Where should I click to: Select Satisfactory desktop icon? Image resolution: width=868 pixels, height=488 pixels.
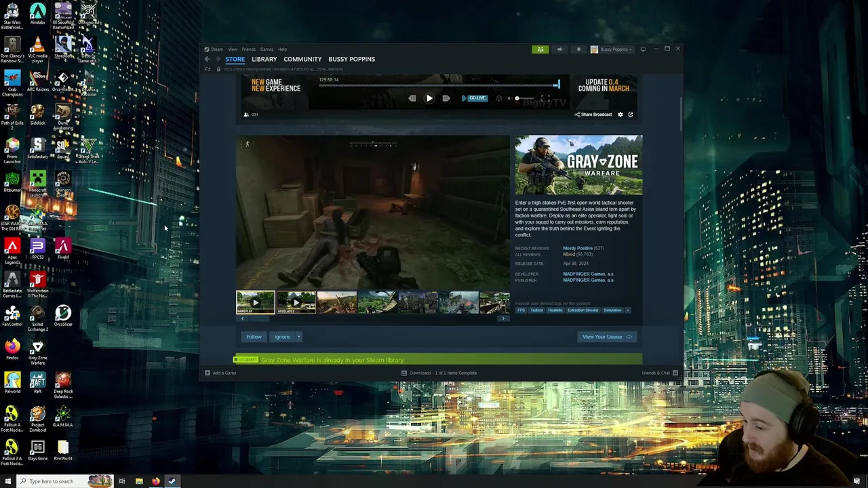(37, 148)
